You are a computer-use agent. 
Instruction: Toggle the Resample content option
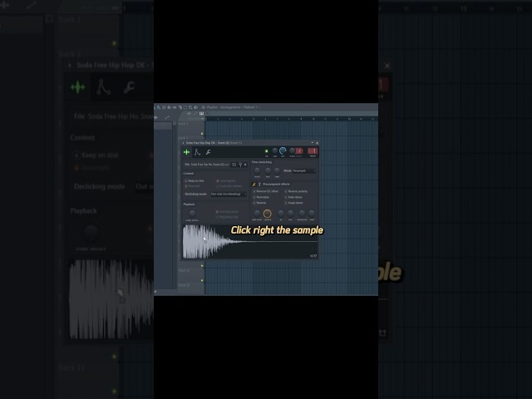click(192, 186)
